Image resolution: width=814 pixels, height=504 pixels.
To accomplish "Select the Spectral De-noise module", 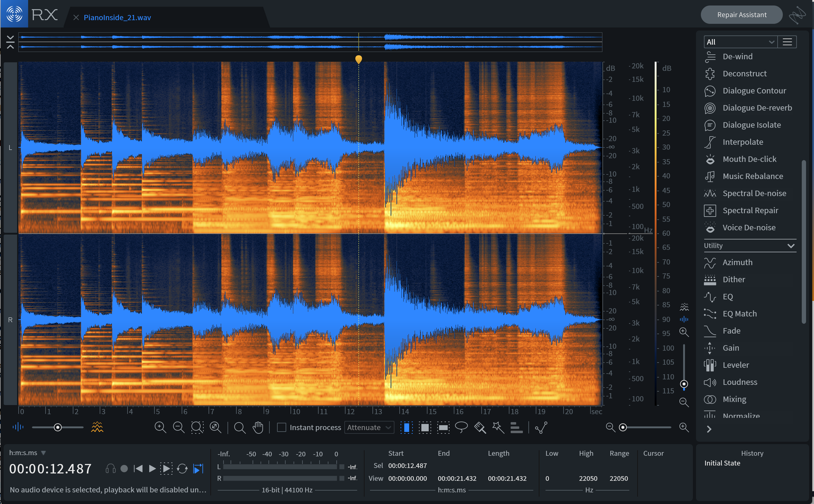I will click(752, 193).
